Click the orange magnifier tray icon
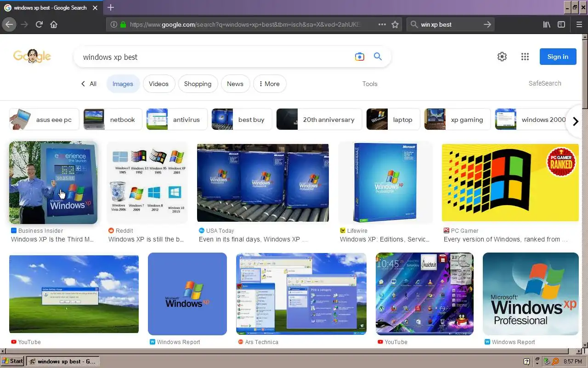Viewport: 588px width, 368px height. point(555,362)
